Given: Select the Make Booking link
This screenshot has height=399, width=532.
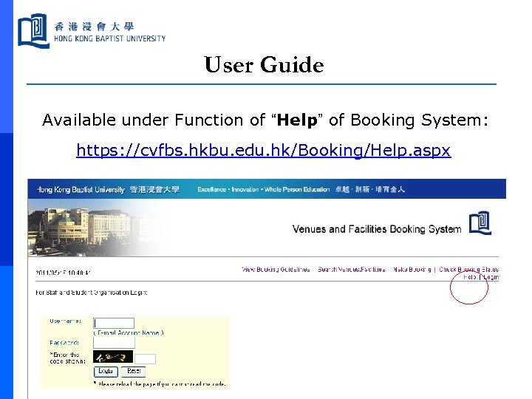Looking at the screenshot, I should pos(412,270).
